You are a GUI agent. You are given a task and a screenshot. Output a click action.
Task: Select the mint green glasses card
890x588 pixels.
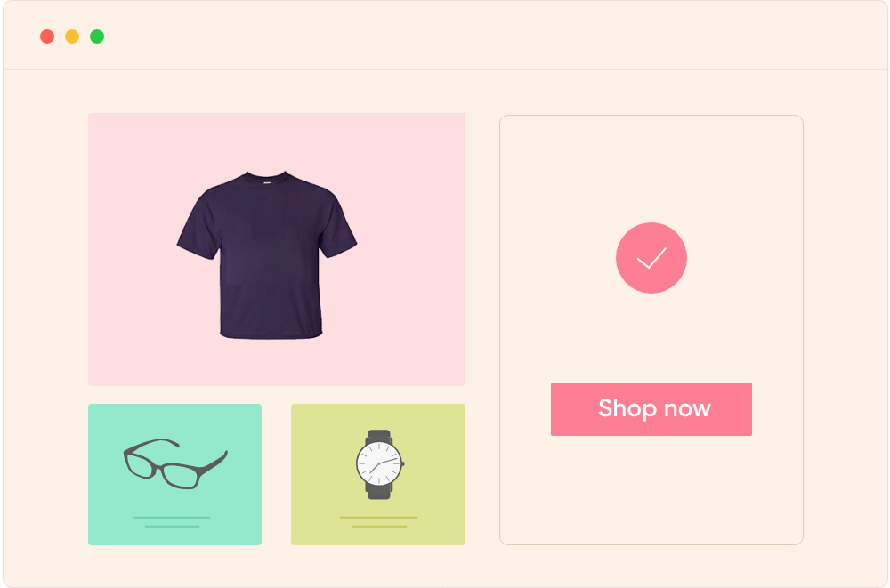pyautogui.click(x=174, y=474)
